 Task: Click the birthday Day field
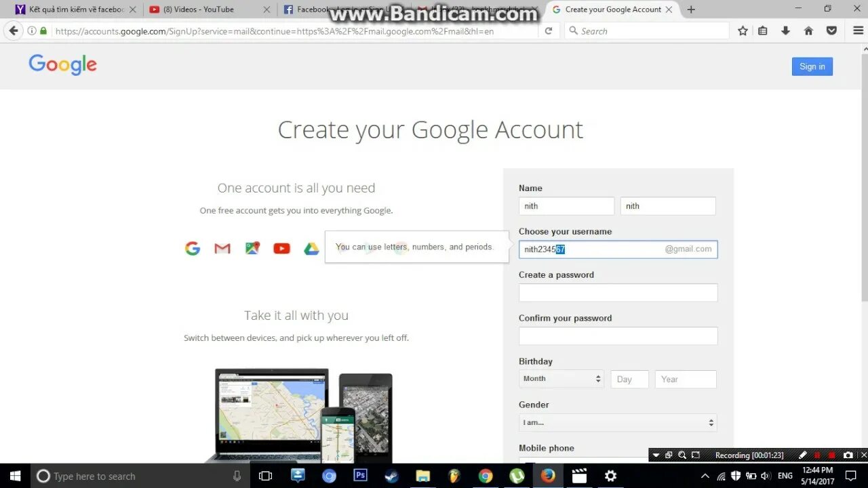point(630,380)
